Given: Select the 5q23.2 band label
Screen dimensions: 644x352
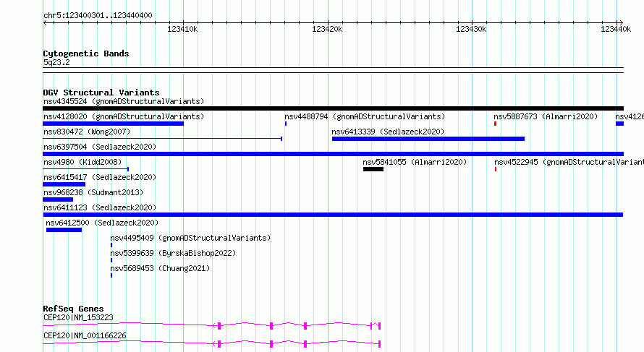Looking at the screenshot, I should pos(56,62).
